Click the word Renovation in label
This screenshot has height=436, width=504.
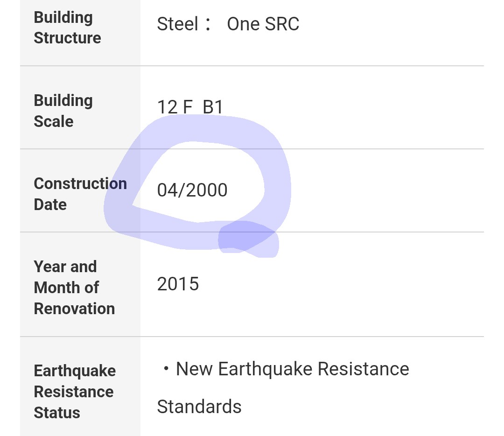click(x=74, y=309)
